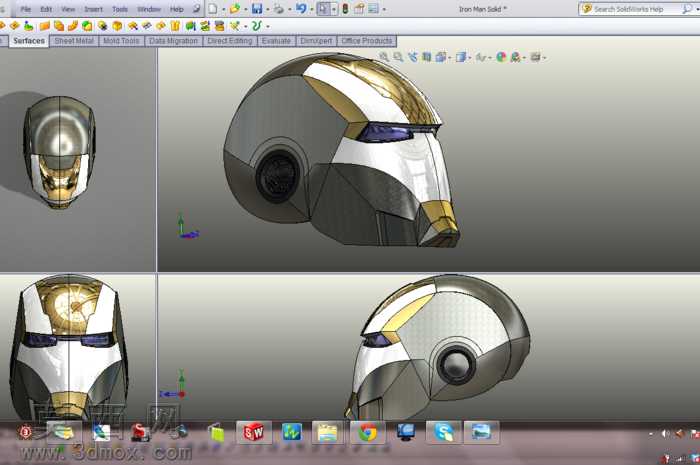The width and height of the screenshot is (700, 465).
Task: Activate the Select cursor tool
Action: click(323, 8)
